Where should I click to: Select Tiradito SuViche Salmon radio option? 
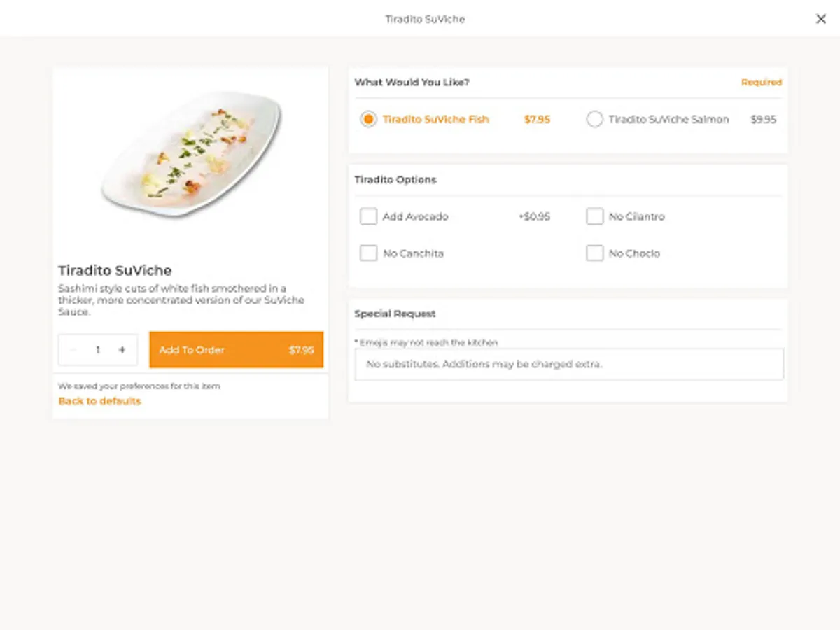click(x=594, y=120)
